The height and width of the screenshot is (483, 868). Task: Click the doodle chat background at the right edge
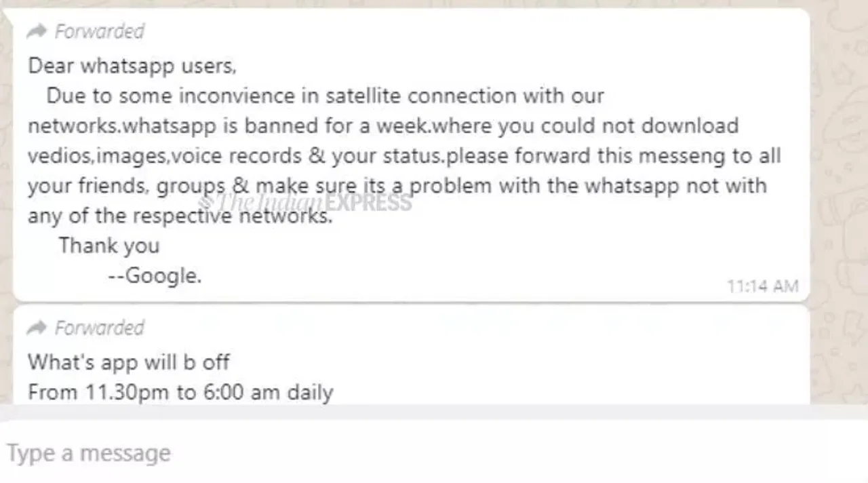tap(839, 204)
